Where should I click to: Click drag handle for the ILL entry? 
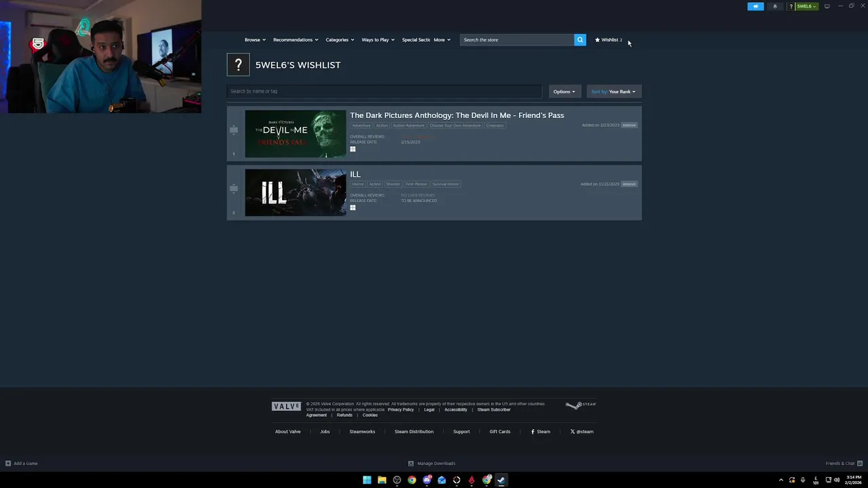point(234,188)
